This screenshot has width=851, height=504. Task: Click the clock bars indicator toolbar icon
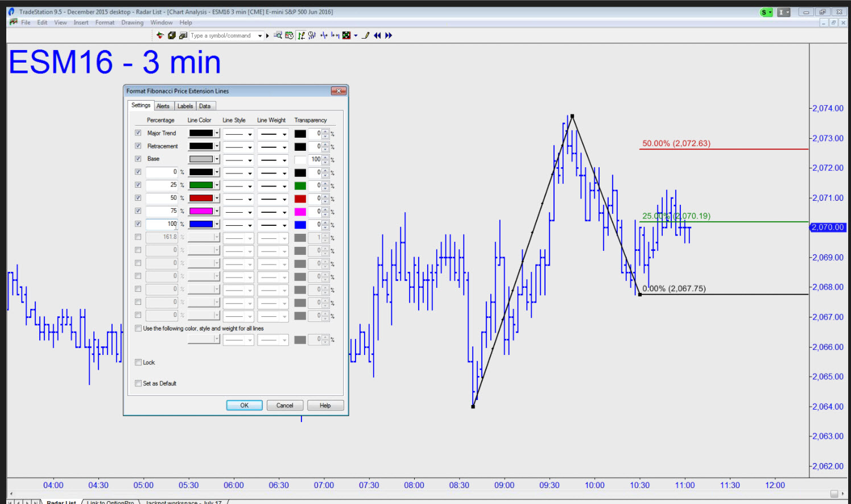312,35
